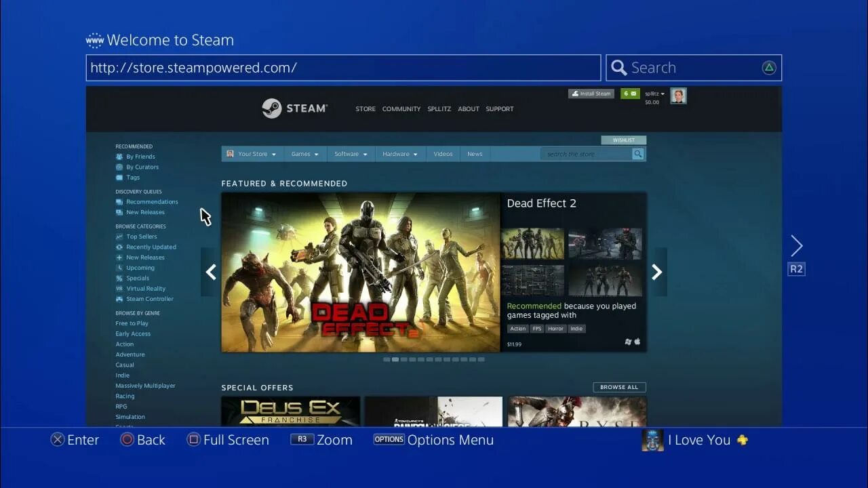Click the Recommendations queue icon
Viewport: 868px width, 488px height.
[x=119, y=202]
